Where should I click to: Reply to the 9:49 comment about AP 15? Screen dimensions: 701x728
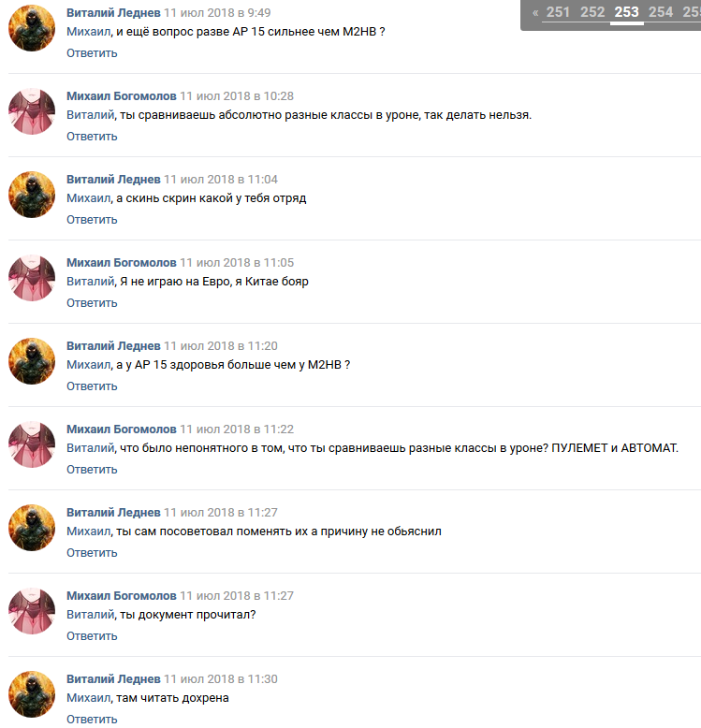coord(92,53)
